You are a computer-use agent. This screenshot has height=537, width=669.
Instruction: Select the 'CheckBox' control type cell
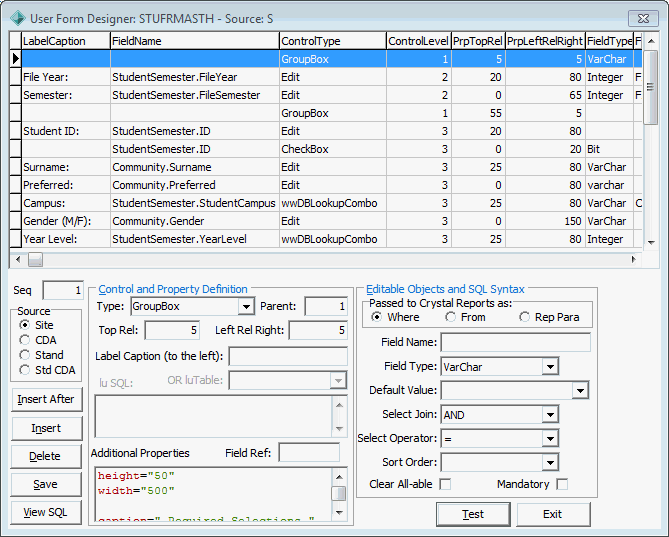click(333, 149)
